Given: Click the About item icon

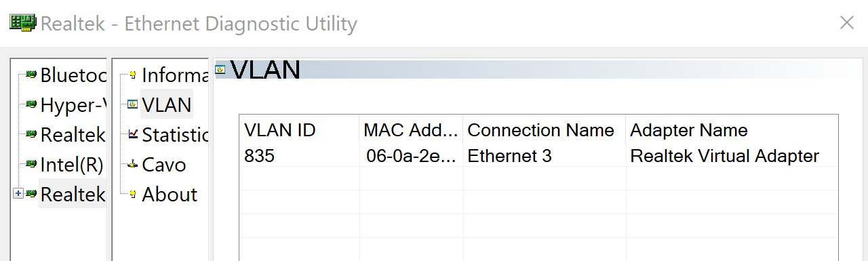Looking at the screenshot, I should [x=132, y=194].
